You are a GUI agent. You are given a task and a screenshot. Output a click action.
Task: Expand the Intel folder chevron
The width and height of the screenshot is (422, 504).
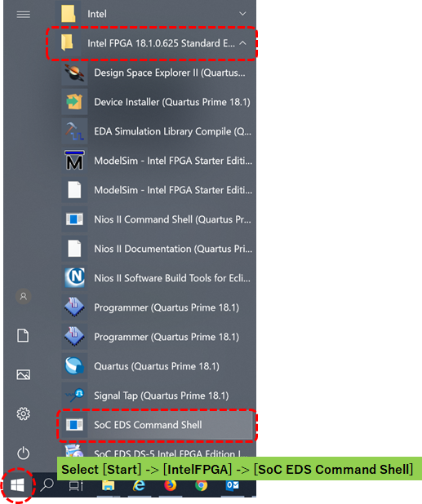click(242, 14)
